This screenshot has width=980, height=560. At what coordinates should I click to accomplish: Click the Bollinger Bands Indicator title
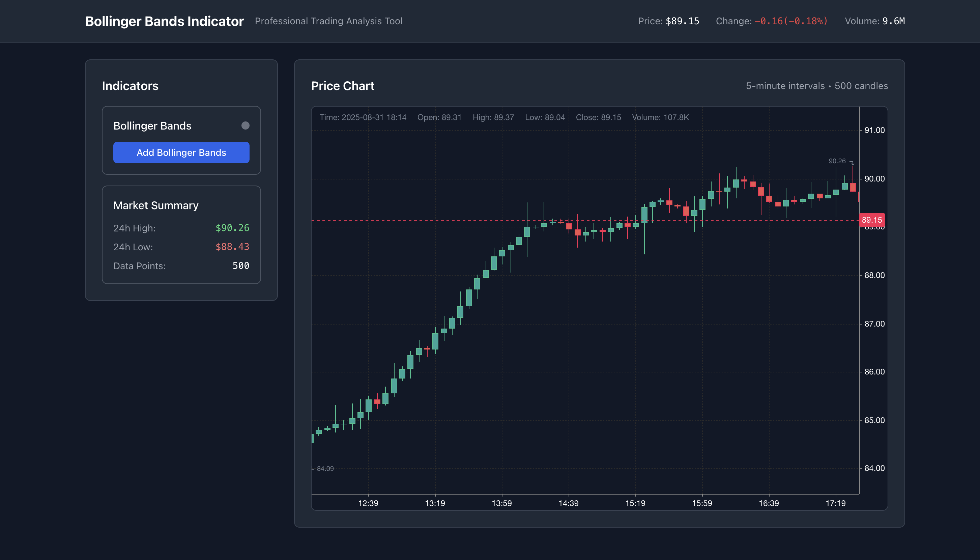click(x=164, y=21)
